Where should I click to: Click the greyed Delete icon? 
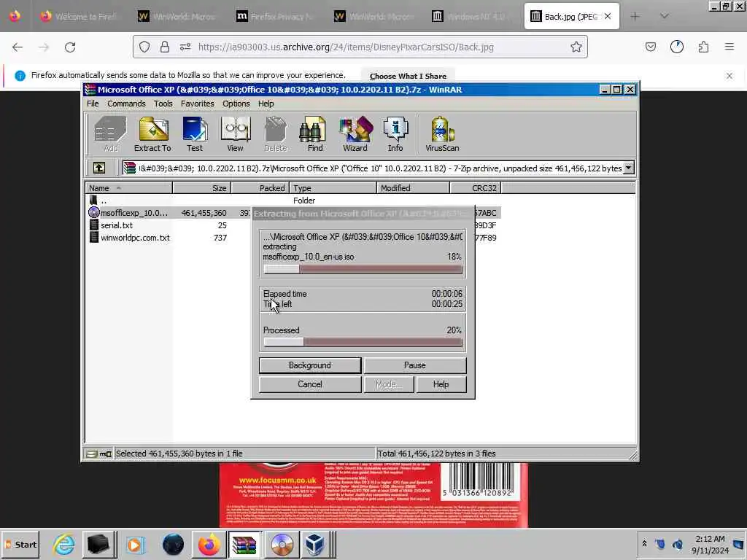pos(275,134)
